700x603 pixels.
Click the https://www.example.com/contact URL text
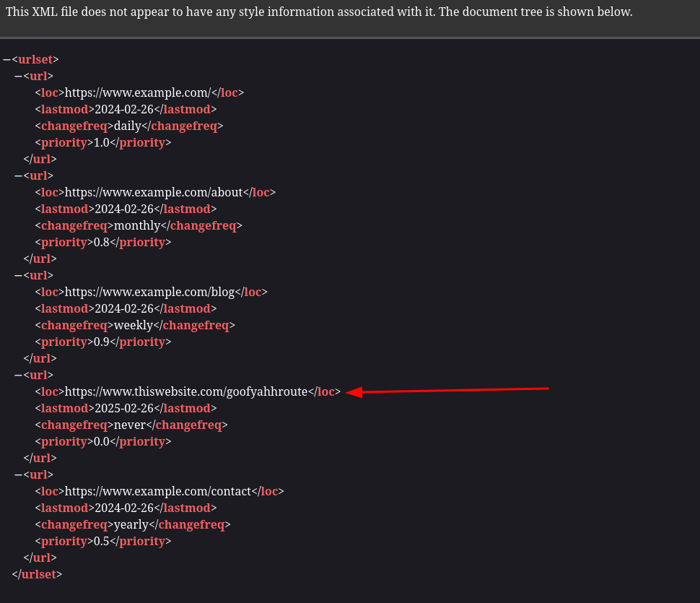point(158,492)
